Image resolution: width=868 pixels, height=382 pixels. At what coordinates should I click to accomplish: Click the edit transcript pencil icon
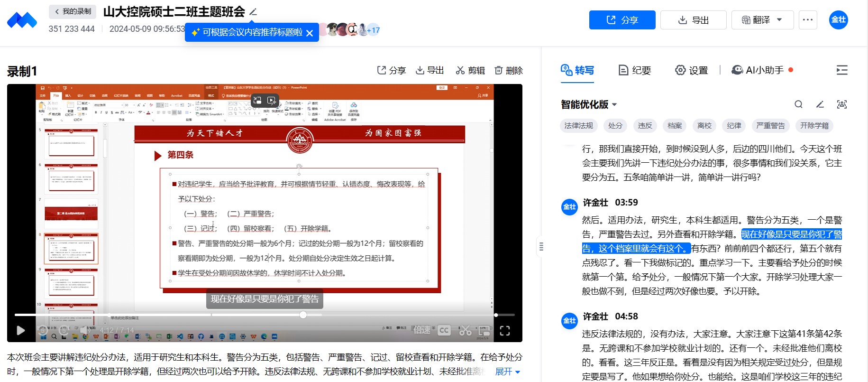820,104
